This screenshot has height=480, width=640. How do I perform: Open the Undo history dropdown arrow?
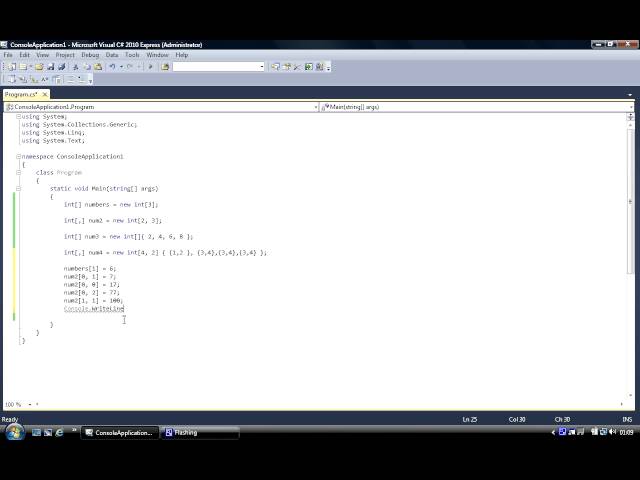(121, 67)
